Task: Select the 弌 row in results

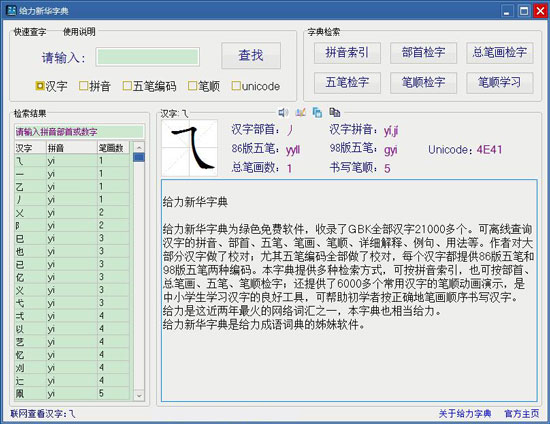Action: (72, 316)
